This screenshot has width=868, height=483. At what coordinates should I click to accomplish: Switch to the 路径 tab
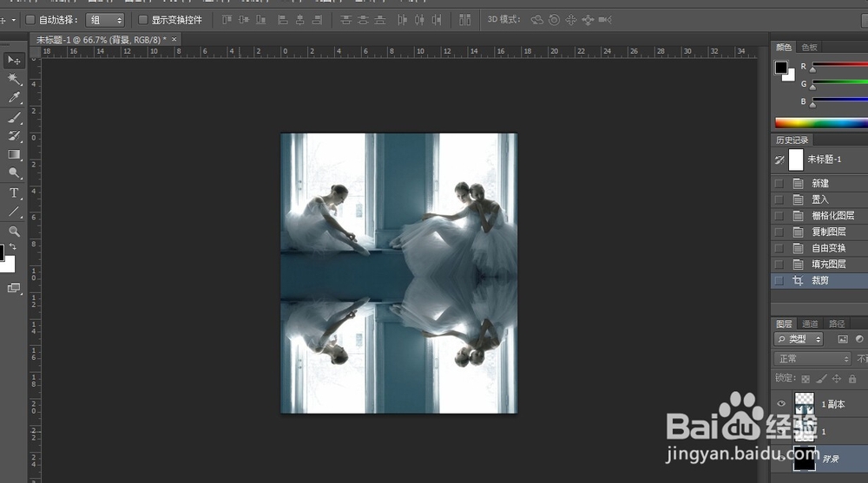[x=837, y=324]
